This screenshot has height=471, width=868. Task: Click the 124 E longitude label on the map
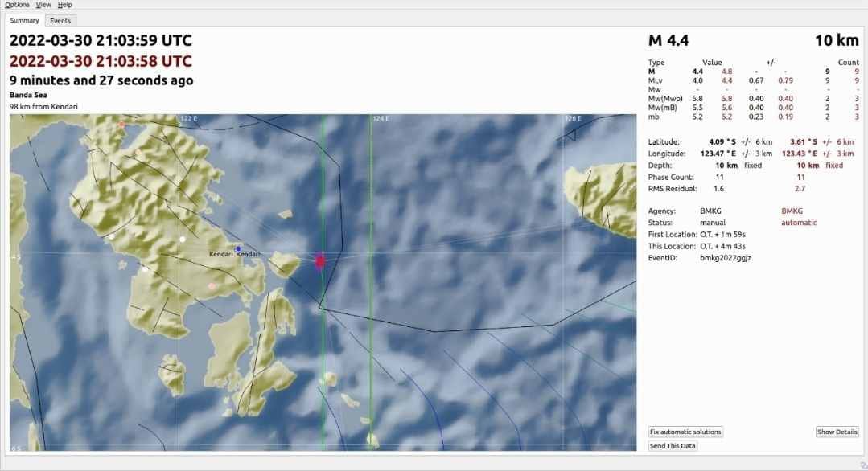click(x=381, y=119)
